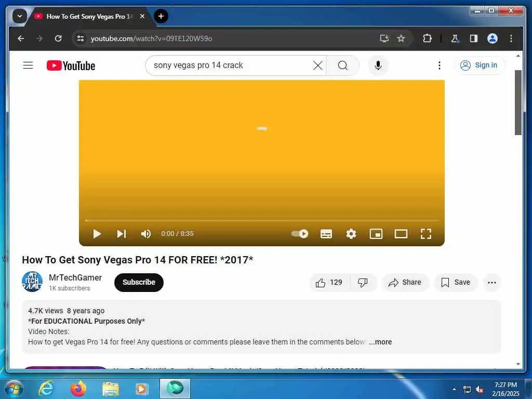Screen dimensions: 532x399
Task: Click the video title text
Action: pos(137,260)
